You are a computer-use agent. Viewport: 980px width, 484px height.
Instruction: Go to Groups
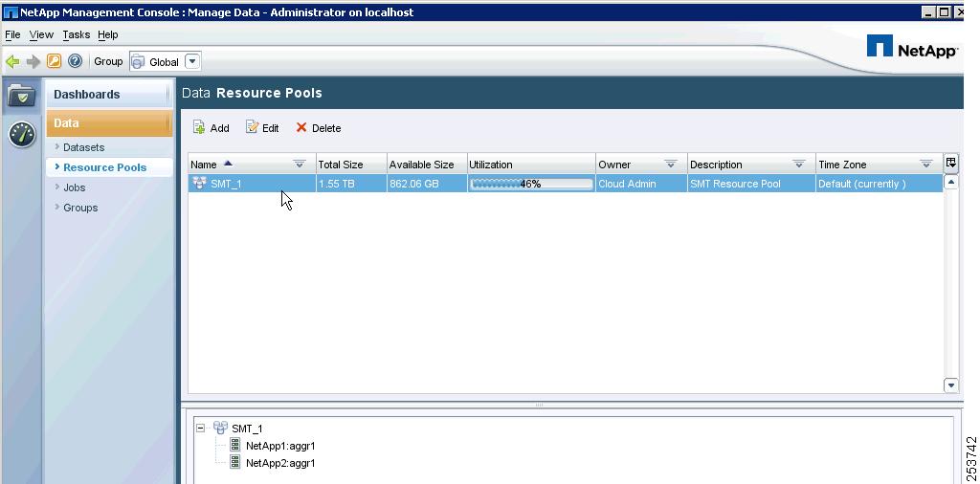coord(80,208)
